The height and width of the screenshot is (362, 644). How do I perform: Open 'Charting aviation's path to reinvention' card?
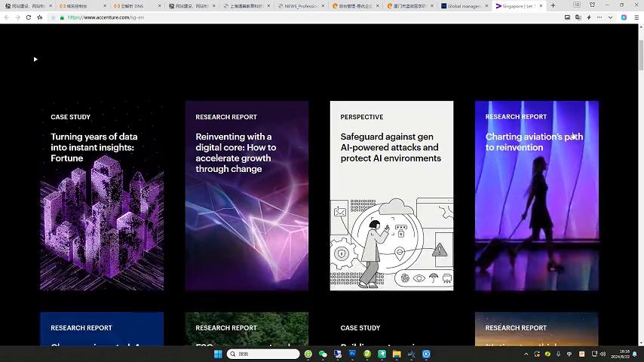click(536, 195)
